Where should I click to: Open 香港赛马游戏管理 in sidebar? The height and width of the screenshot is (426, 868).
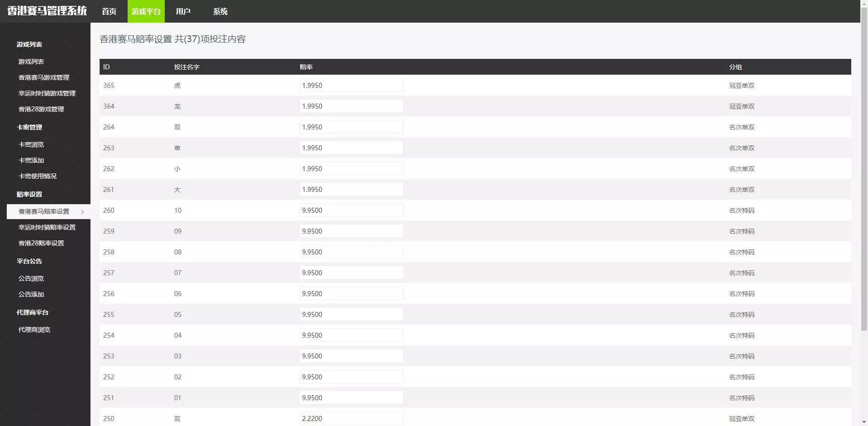point(44,77)
